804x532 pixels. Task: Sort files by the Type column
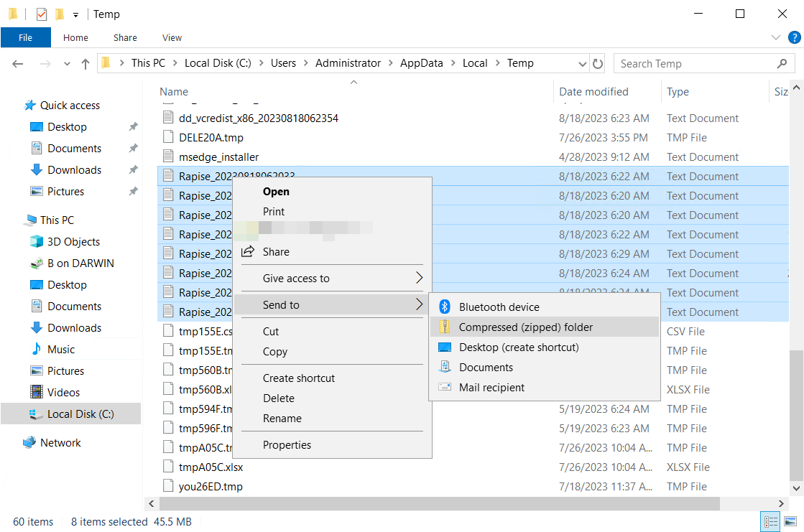(x=678, y=92)
